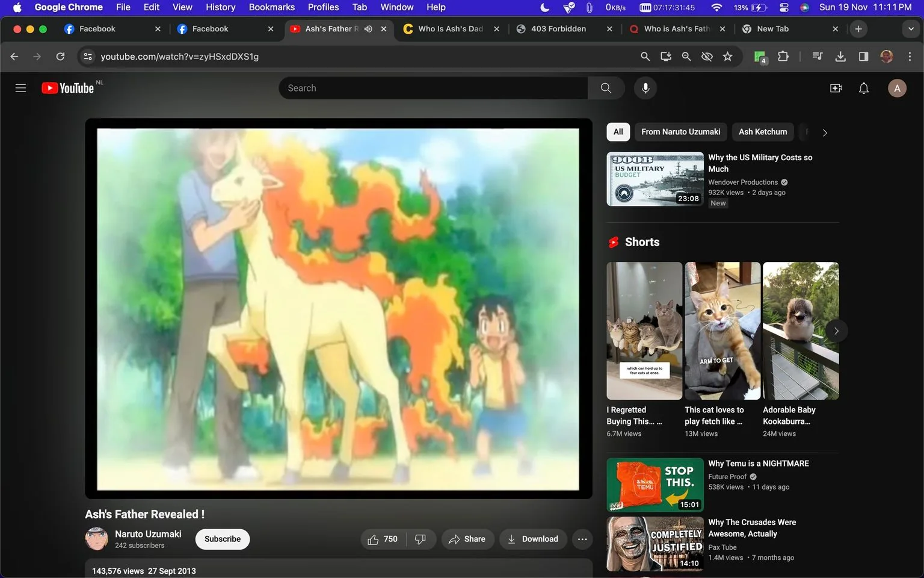Expand the Chrome tab search dropdown
This screenshot has width=924, height=578.
point(911,29)
